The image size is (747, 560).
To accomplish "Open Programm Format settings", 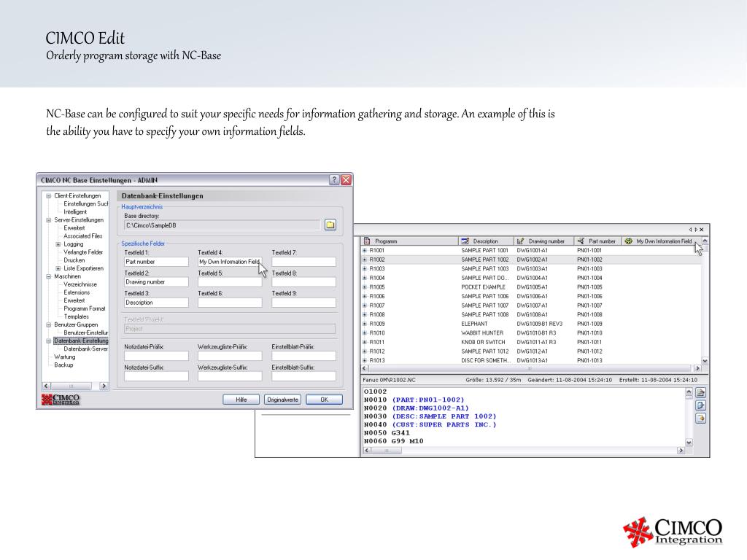I will (85, 309).
